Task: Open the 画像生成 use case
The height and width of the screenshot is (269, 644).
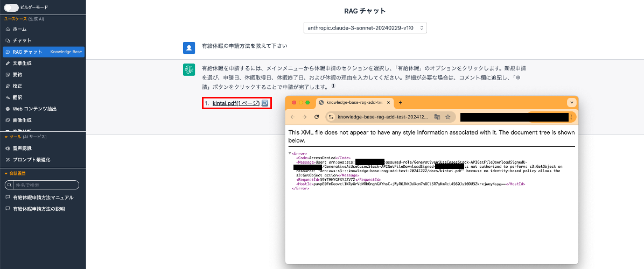Action: pyautogui.click(x=43, y=120)
